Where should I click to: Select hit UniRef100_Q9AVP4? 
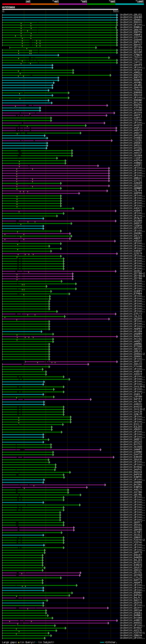click(131, 65)
